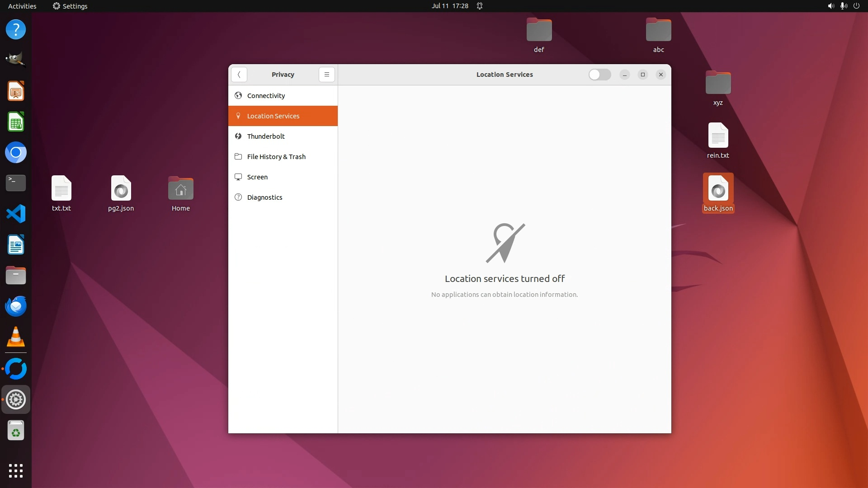Launch Visual Studio Code from the dock
The image size is (868, 488).
click(16, 214)
